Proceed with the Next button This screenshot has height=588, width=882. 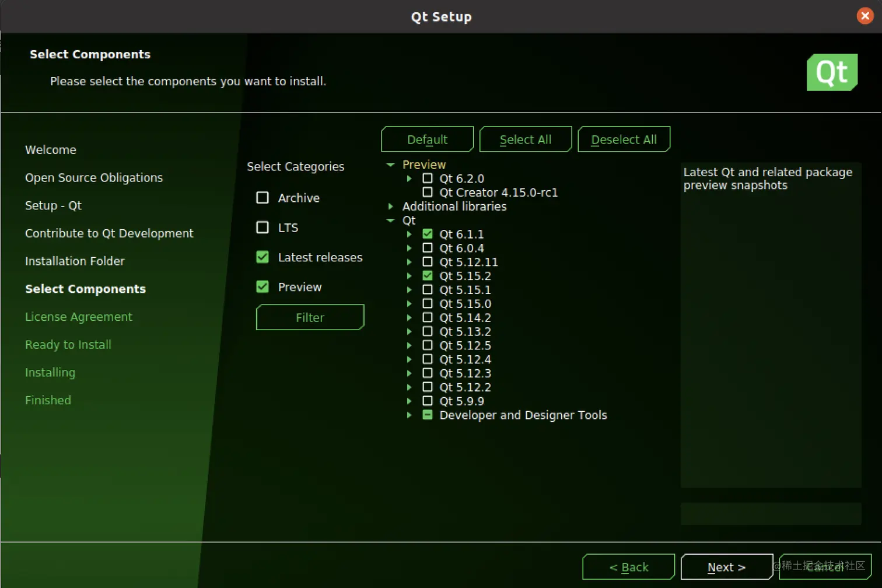pos(727,567)
